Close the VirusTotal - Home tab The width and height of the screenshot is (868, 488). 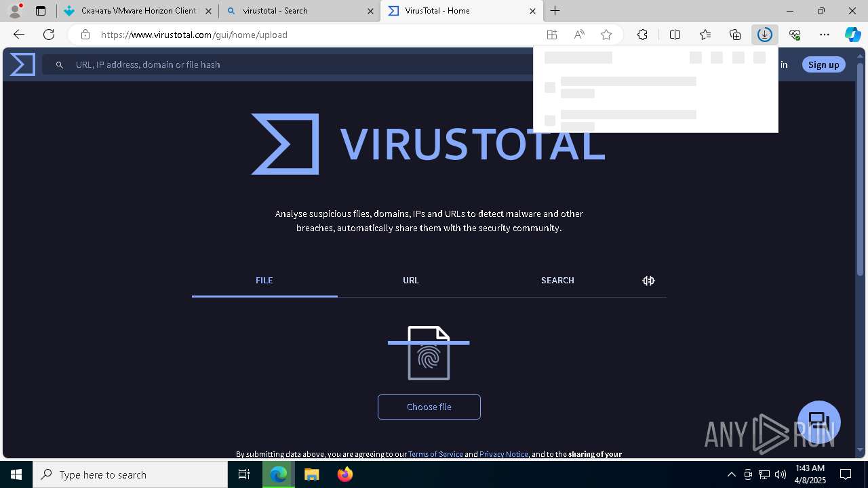click(x=532, y=11)
